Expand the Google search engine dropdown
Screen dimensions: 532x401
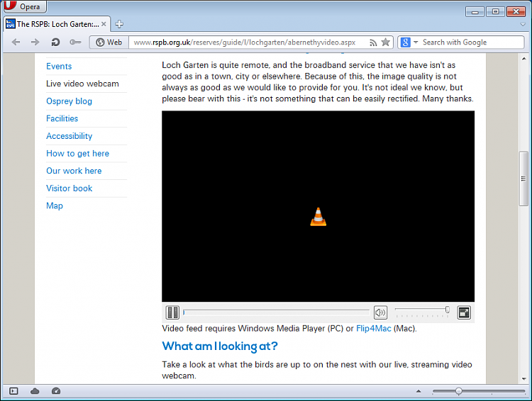point(416,42)
